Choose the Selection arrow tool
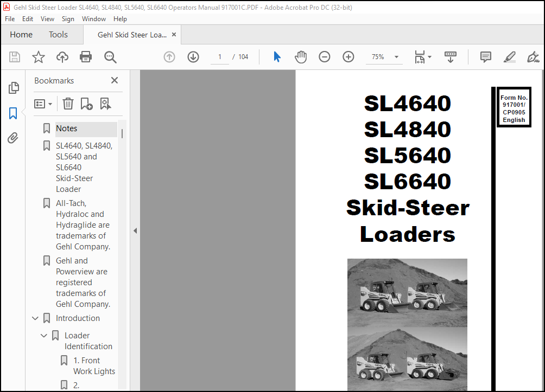This screenshot has height=392, width=545. (277, 57)
